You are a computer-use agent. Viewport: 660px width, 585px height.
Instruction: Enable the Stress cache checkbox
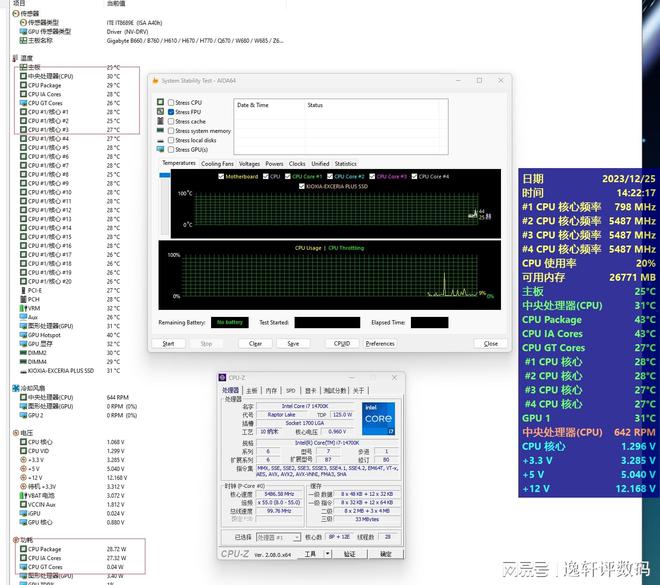pos(171,121)
